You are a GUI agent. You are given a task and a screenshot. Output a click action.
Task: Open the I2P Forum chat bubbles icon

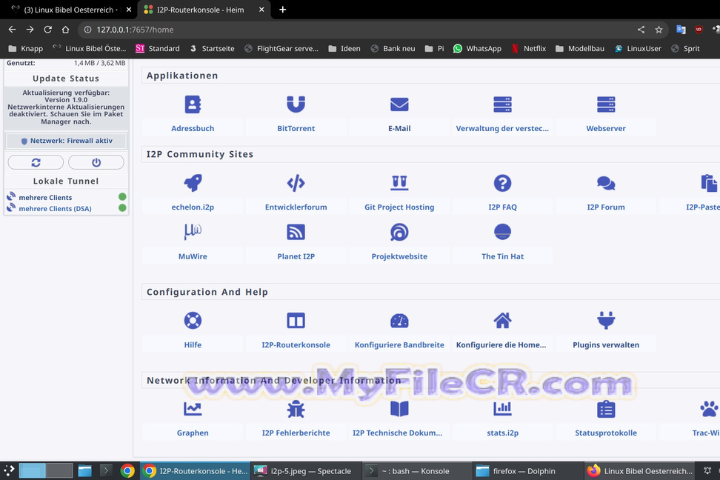pyautogui.click(x=606, y=183)
